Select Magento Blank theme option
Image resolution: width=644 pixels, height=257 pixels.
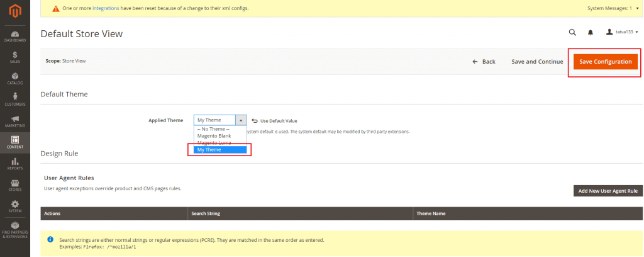click(x=220, y=135)
